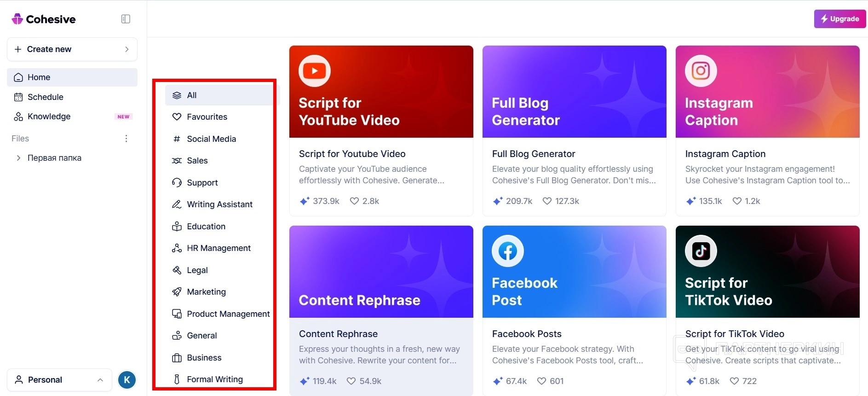Image resolution: width=868 pixels, height=396 pixels.
Task: Open the Instagram Caption title link
Action: (725, 154)
